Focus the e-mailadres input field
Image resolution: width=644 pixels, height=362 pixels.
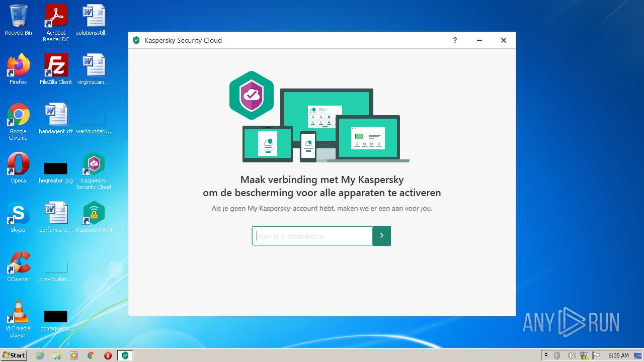pyautogui.click(x=312, y=236)
